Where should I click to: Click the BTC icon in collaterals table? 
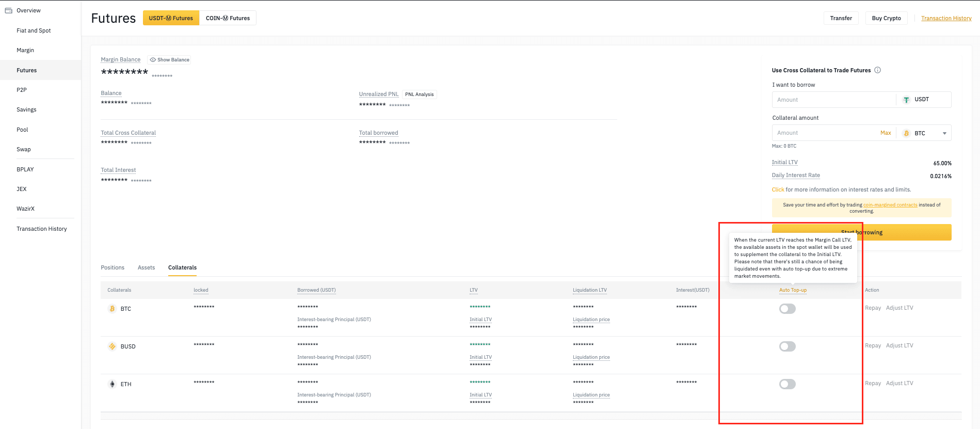[112, 309]
